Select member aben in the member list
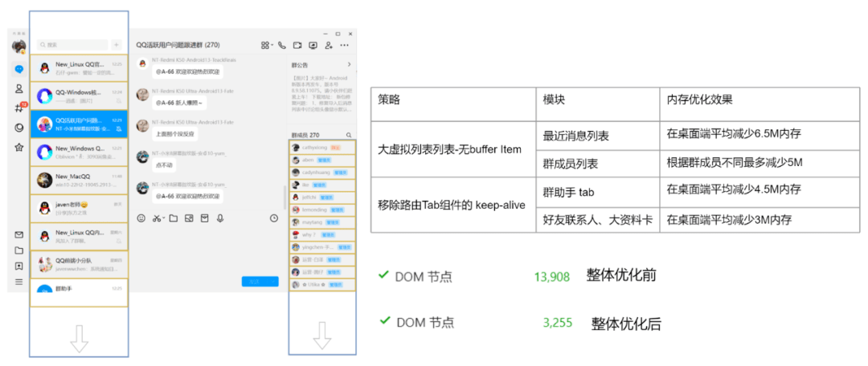 pyautogui.click(x=322, y=160)
